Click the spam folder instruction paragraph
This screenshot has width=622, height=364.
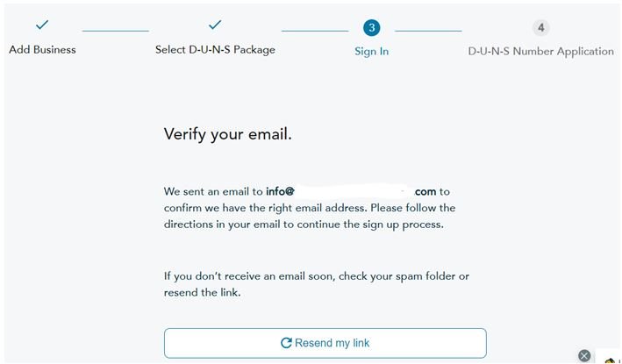click(316, 284)
